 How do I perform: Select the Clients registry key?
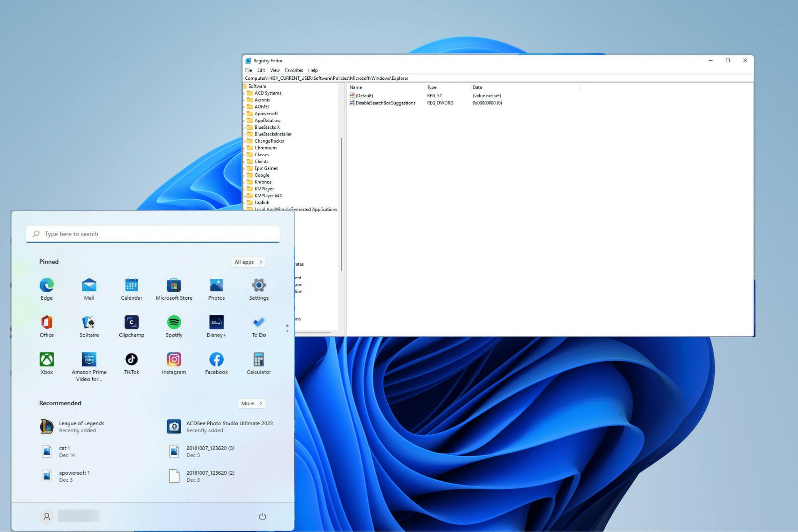(261, 162)
